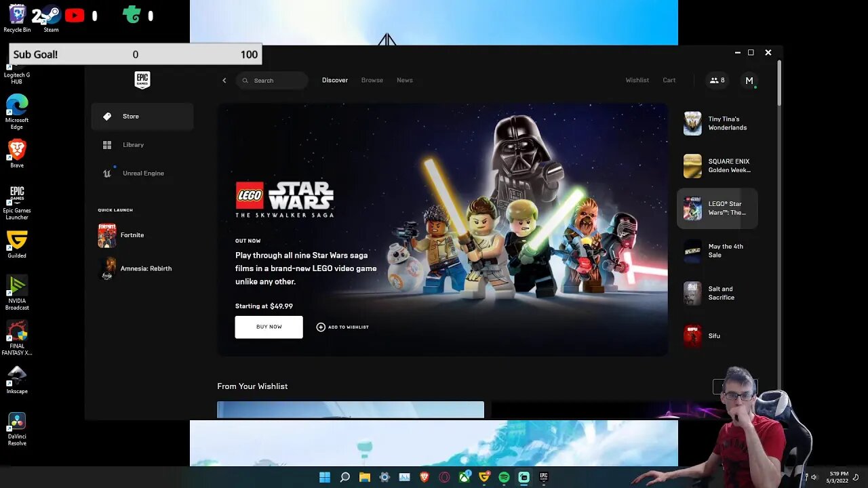
Task: Open Xbox app from taskbar
Action: pyautogui.click(x=465, y=477)
